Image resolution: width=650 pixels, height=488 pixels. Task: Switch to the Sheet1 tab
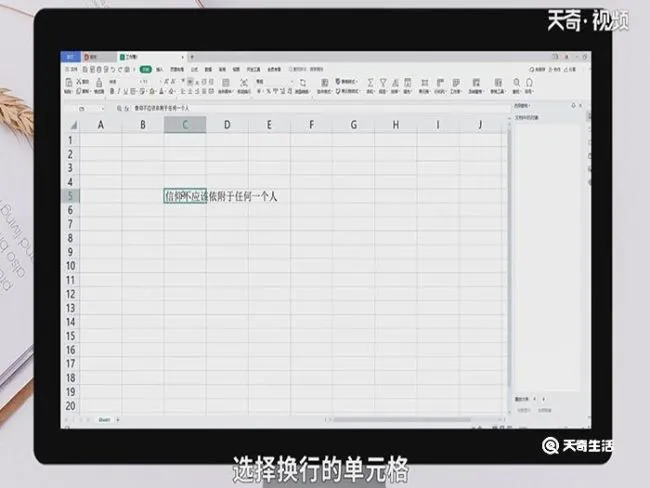tap(104, 420)
